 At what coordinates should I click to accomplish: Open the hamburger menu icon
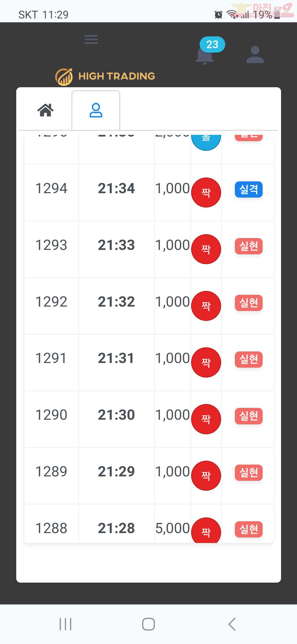click(x=91, y=40)
